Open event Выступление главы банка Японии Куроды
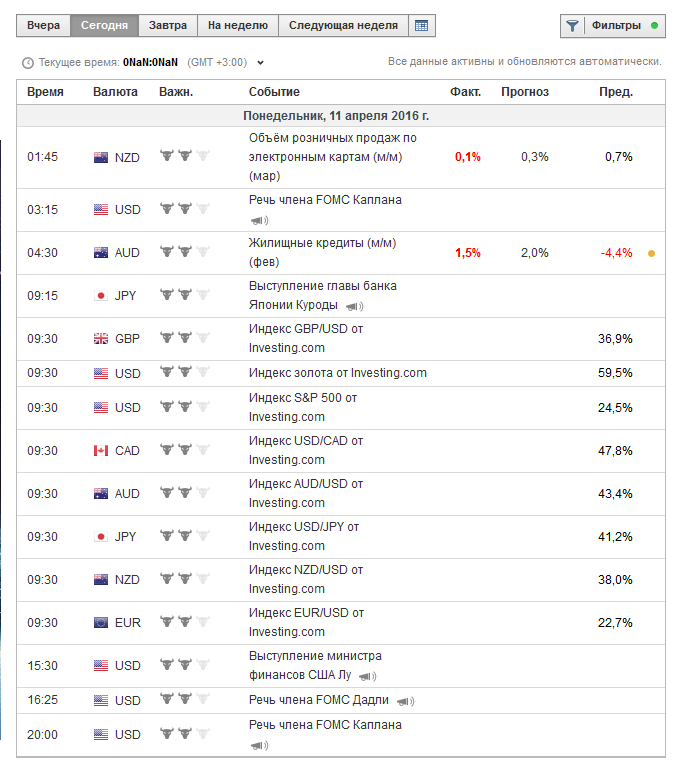The width and height of the screenshot is (675, 772). [x=322, y=295]
